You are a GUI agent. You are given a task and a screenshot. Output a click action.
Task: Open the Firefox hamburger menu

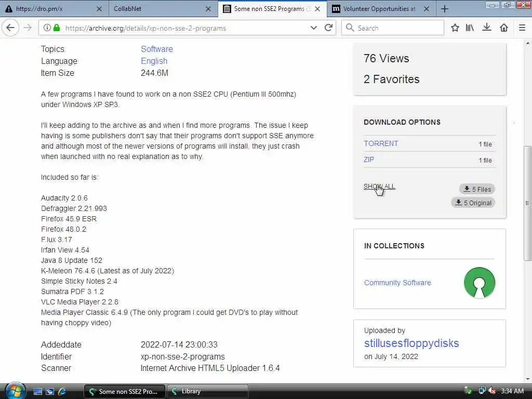tap(522, 28)
